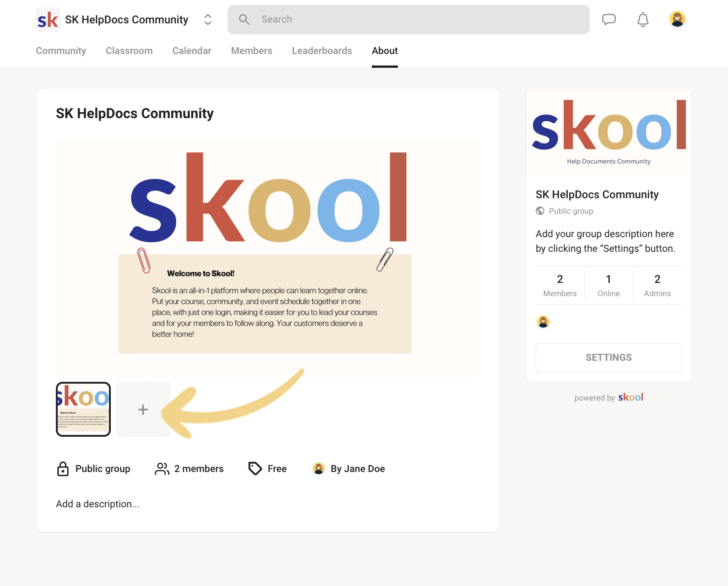Click the member avatar in sidebar
The image size is (728, 586).
coord(543,322)
